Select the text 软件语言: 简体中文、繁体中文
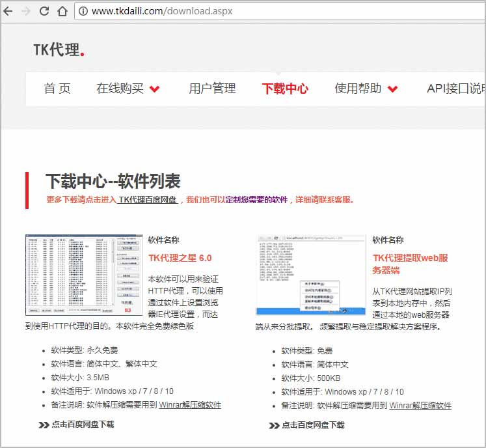Viewport: 486px width, 448px height. [104, 364]
